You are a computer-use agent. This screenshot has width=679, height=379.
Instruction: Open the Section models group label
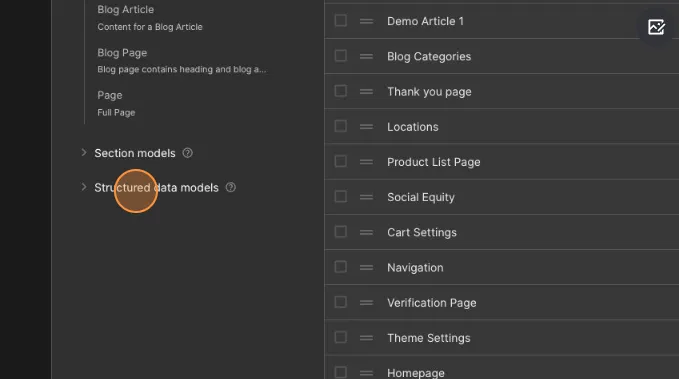(135, 153)
